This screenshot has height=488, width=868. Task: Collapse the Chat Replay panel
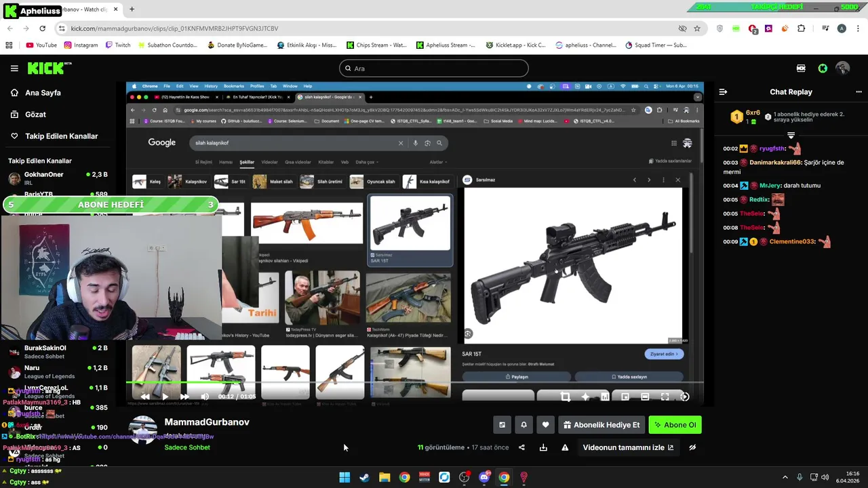coord(723,91)
